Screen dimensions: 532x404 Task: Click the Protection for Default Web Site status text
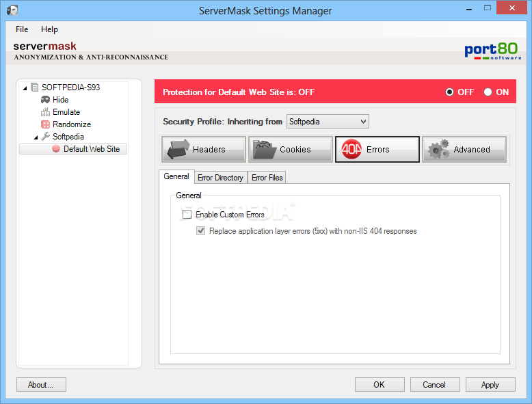tap(239, 92)
